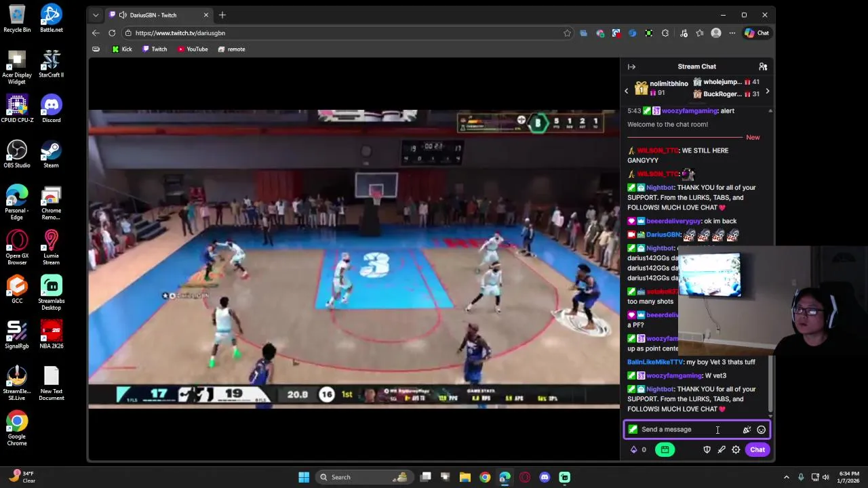Screen dimensions: 868x488
Task: Open SignalRgb desktop shortcut
Action: (17, 334)
